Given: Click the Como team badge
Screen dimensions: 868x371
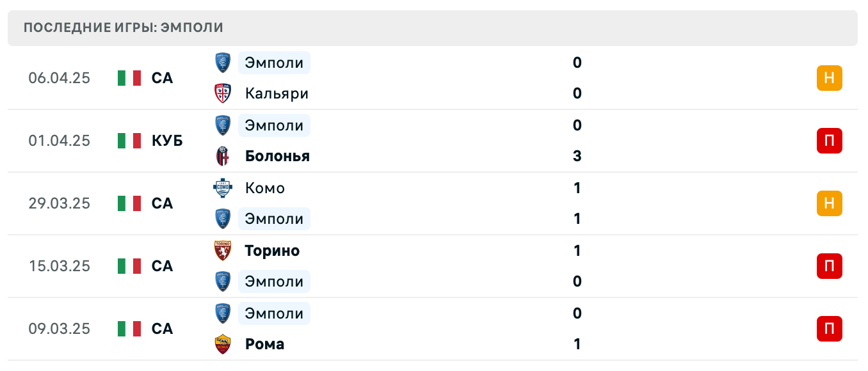Looking at the screenshot, I should coord(222,188).
